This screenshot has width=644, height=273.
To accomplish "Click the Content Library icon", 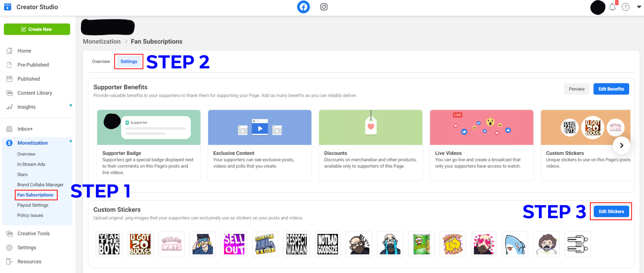I will click(x=9, y=93).
